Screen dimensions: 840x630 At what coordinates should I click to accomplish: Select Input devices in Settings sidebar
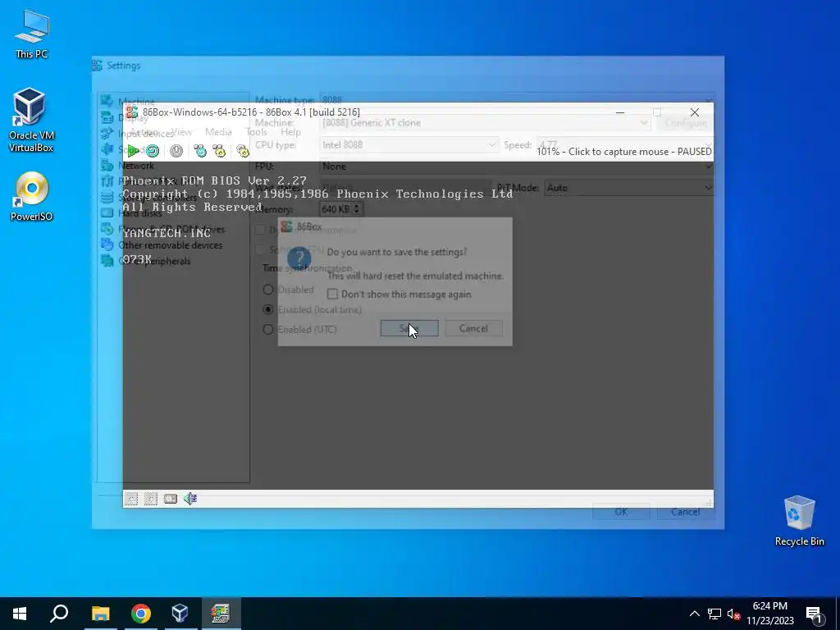[x=146, y=134]
